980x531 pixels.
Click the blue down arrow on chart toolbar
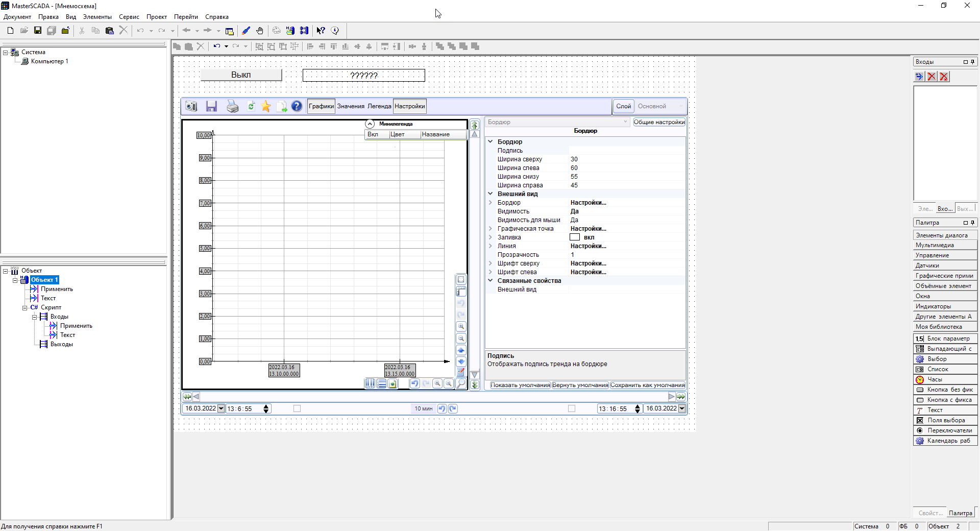[461, 361]
